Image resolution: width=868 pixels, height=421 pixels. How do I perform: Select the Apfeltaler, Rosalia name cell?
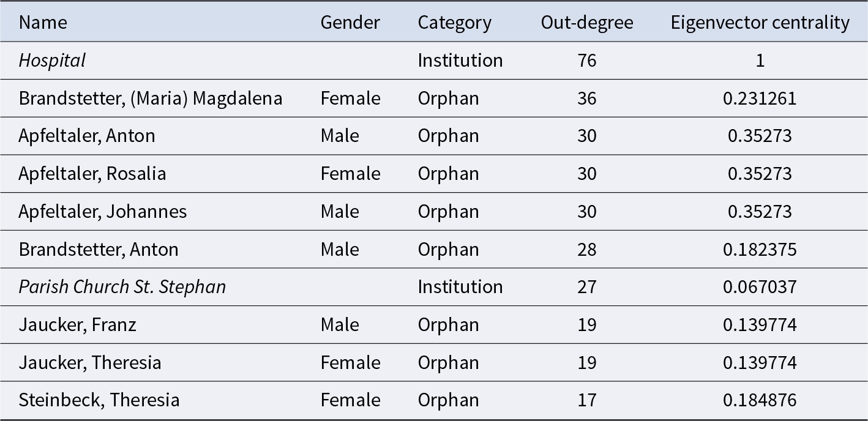click(x=92, y=173)
